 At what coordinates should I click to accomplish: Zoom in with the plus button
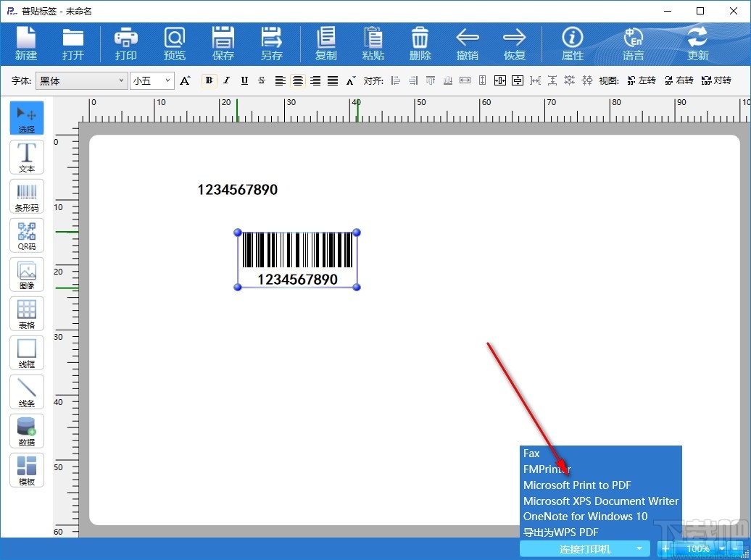[665, 548]
